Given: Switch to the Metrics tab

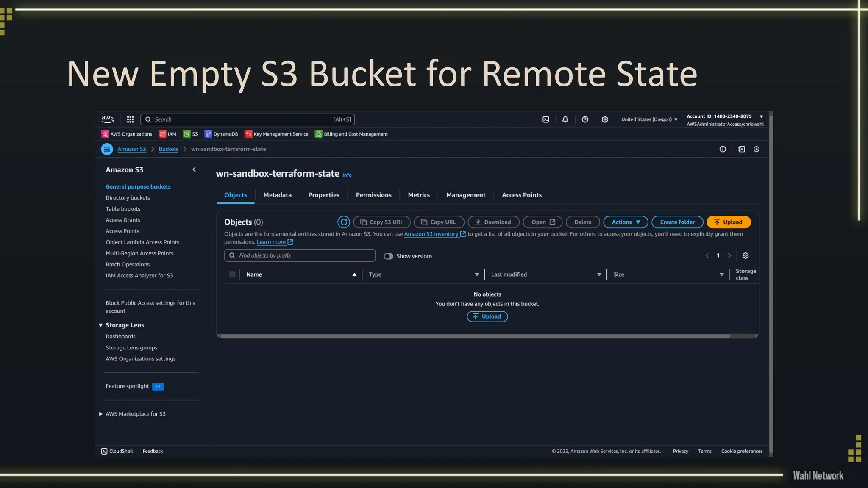Looking at the screenshot, I should [419, 195].
